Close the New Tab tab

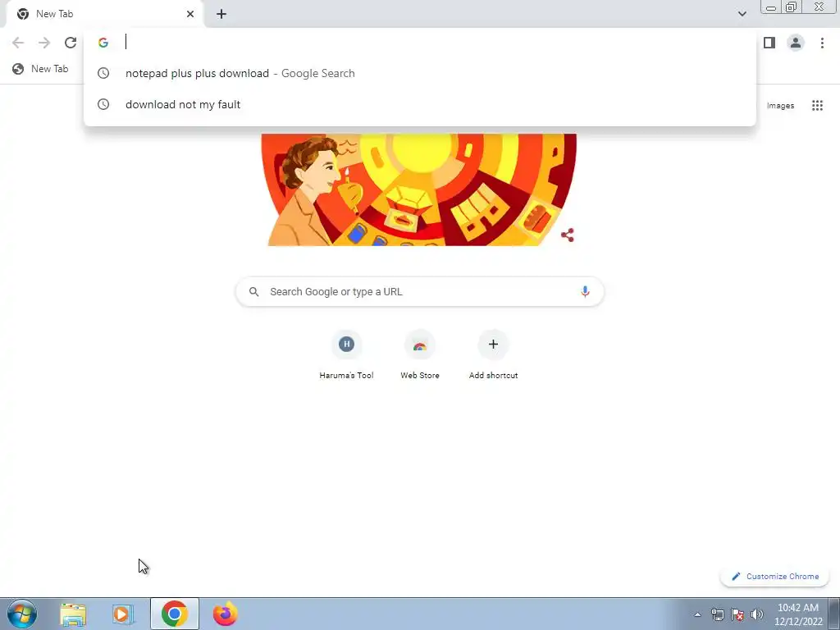coord(190,14)
